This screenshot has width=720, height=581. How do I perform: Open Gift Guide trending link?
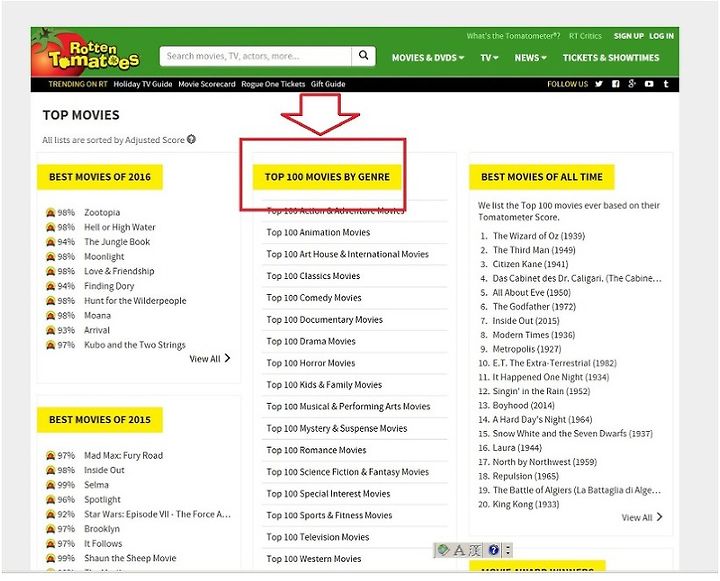click(328, 84)
